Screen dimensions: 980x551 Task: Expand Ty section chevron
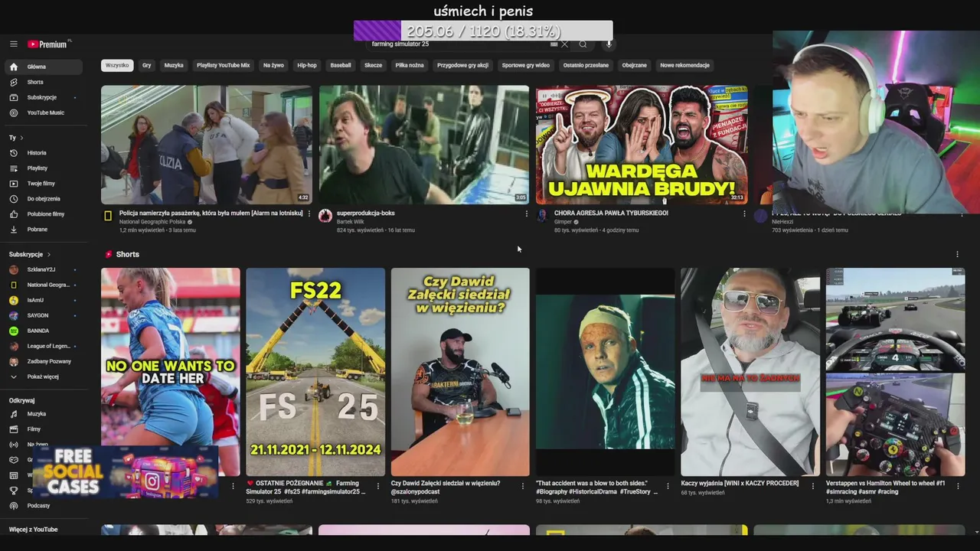click(21, 138)
